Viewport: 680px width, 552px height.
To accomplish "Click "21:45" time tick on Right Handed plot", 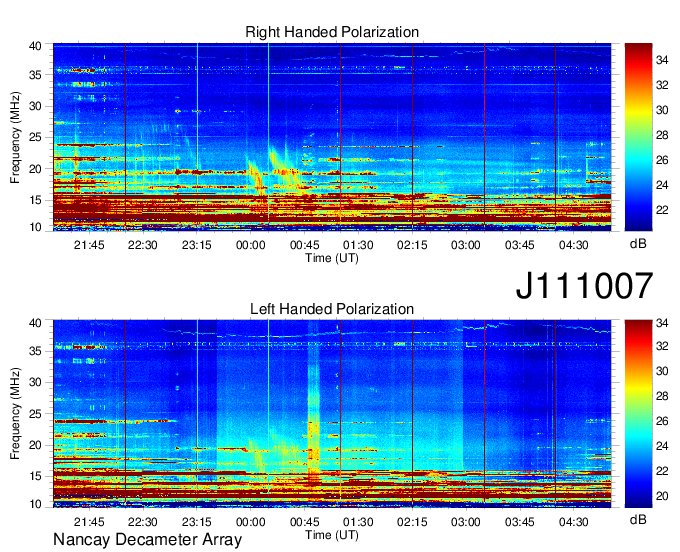I will click(89, 245).
